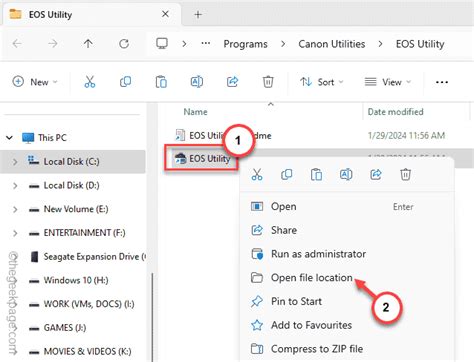474x362 pixels.
Task: Click the Share icon in the context menu
Action: [376, 174]
